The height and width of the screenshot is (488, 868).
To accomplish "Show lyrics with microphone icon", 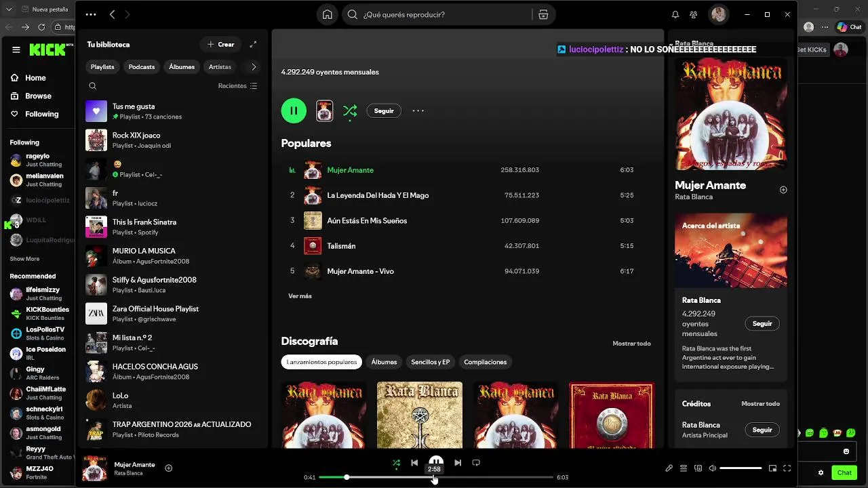I will [x=669, y=468].
